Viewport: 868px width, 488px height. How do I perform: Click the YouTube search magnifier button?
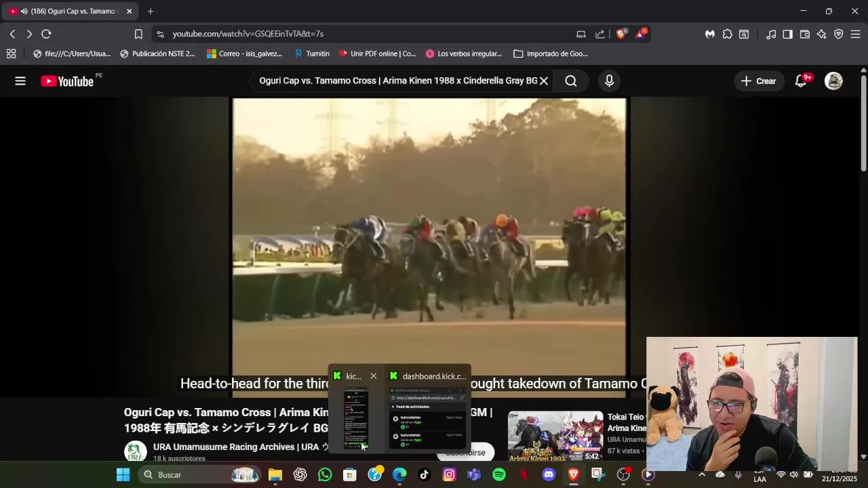point(571,81)
